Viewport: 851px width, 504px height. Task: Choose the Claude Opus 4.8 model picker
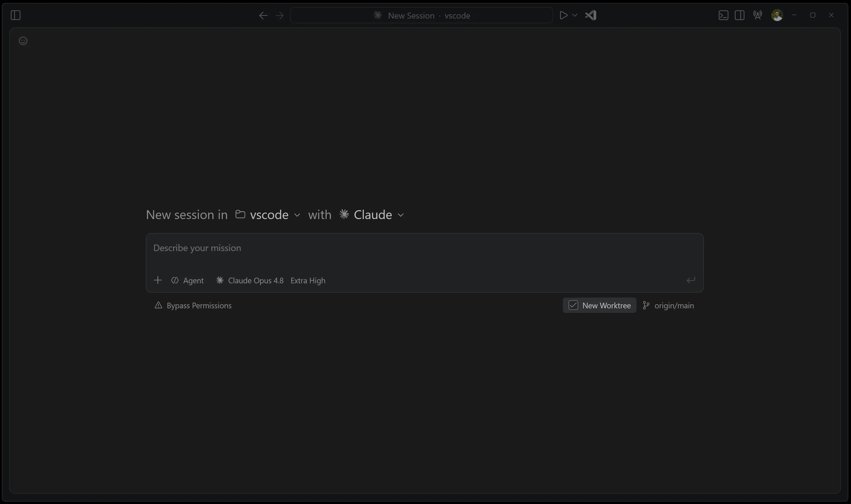tap(250, 281)
